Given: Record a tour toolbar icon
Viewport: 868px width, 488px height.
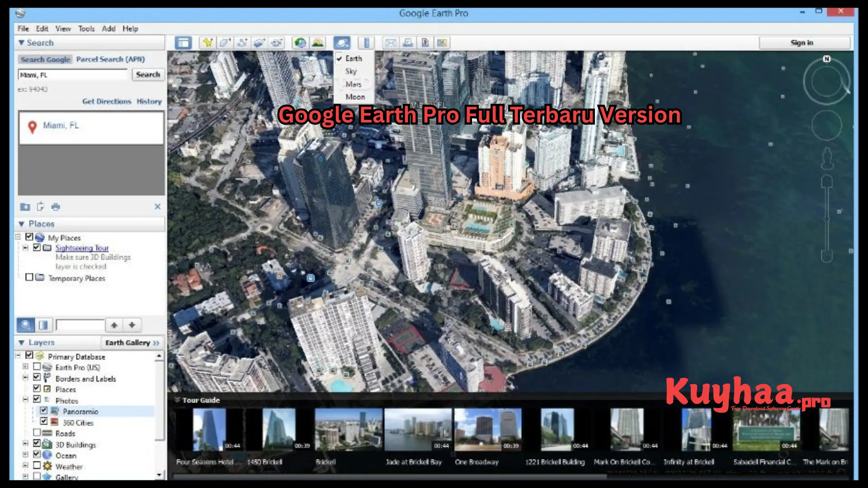Looking at the screenshot, I should coord(276,43).
